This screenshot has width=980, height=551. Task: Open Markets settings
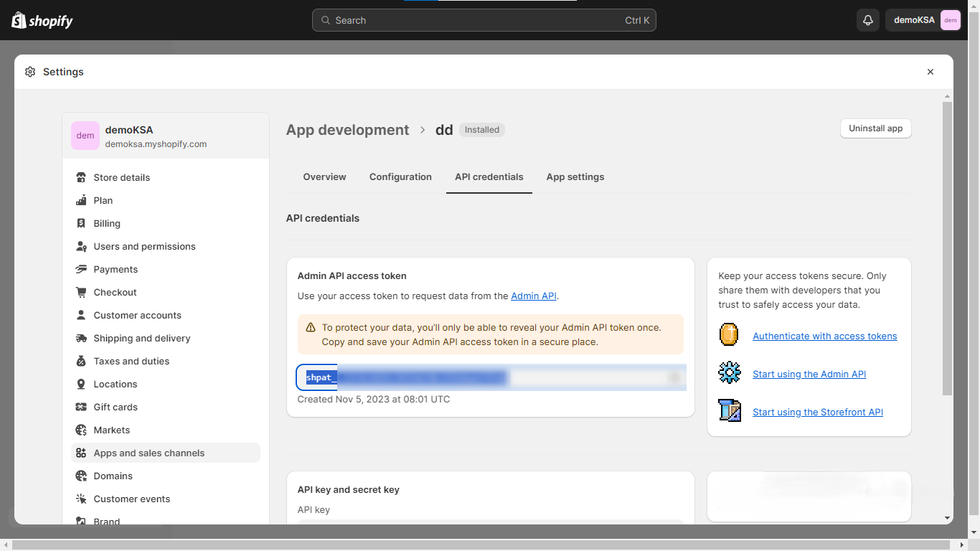pos(111,430)
